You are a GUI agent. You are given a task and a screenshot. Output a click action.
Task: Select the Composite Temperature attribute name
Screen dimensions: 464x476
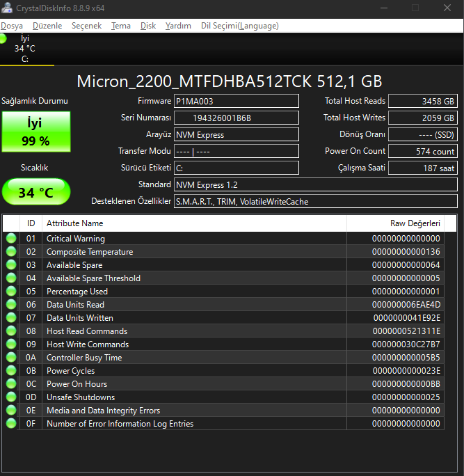pos(90,252)
